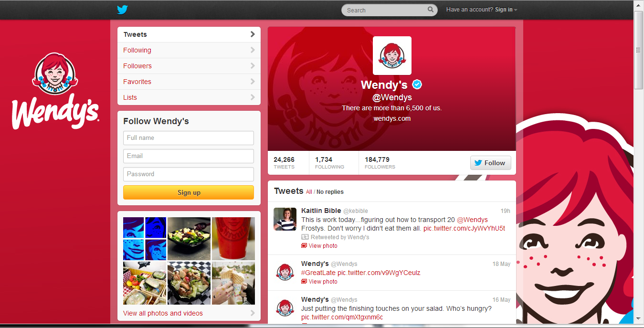Click Wendy's avatar beside #GreatLate tweet
Screen dimensions: 644x328
285,272
